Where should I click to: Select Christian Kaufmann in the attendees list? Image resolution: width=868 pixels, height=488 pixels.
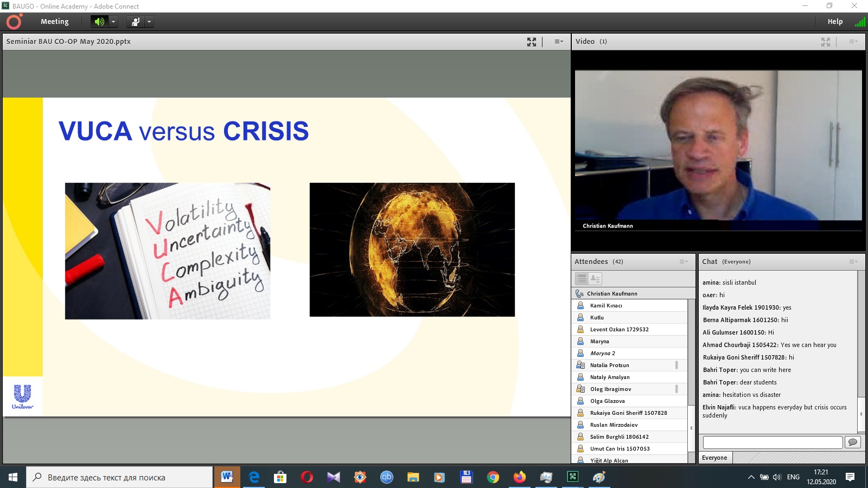tap(612, 293)
